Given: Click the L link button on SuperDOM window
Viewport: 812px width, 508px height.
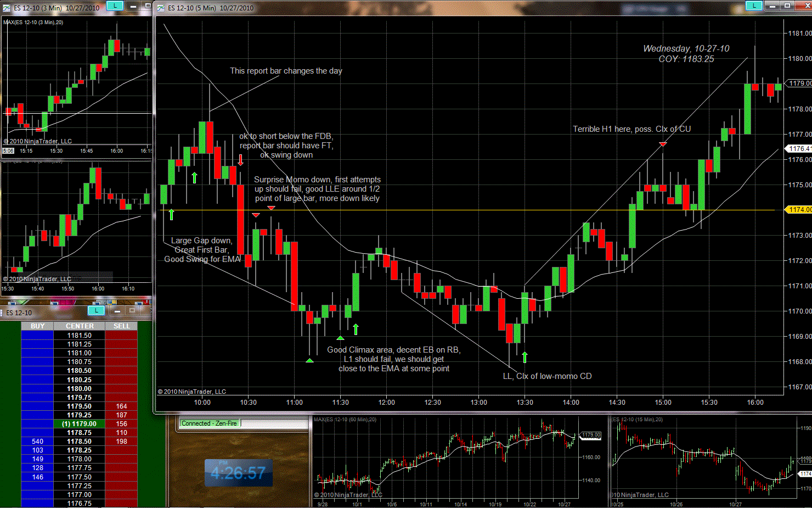Looking at the screenshot, I should (x=96, y=311).
